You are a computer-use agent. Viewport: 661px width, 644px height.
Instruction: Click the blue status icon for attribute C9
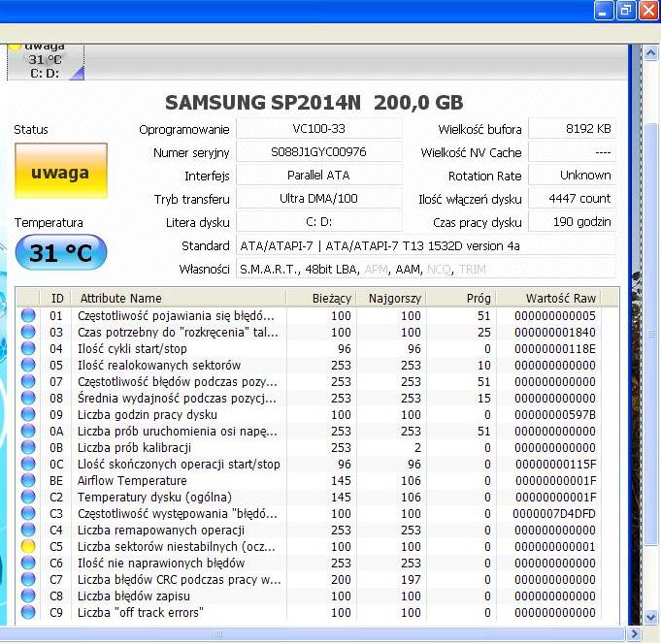(x=28, y=612)
